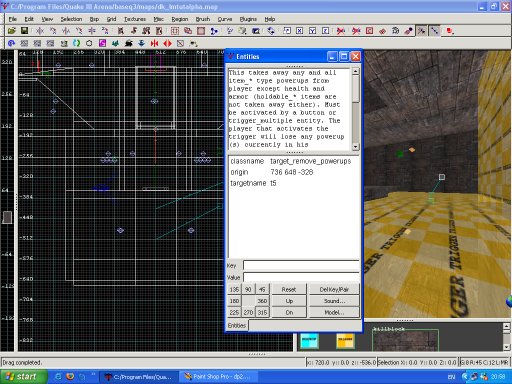This screenshot has width=512, height=384.
Task: Rotate selection around the Y axis
Action: (79, 31)
